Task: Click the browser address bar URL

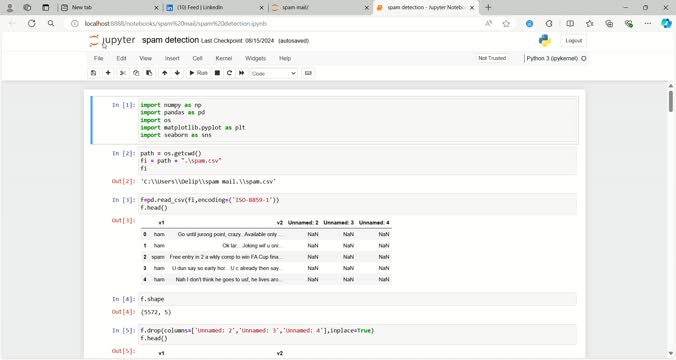Action: (x=175, y=24)
